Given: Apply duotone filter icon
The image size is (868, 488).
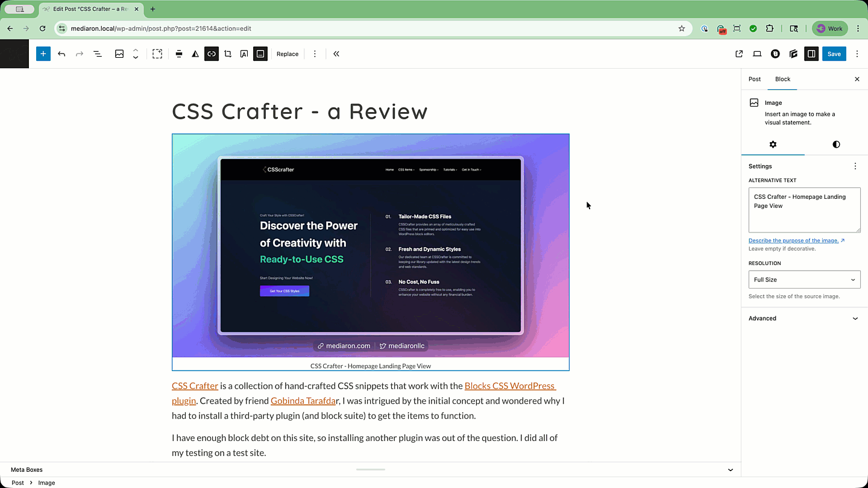Looking at the screenshot, I should tap(195, 54).
